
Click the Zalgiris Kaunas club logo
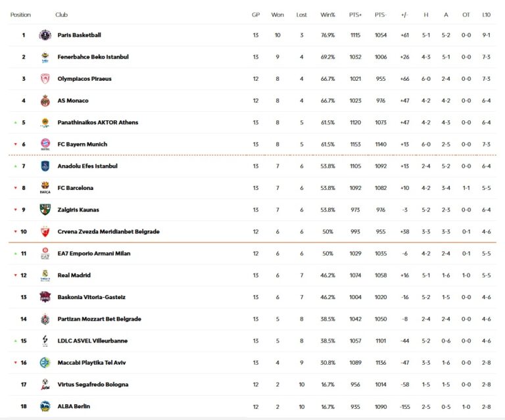click(45, 210)
